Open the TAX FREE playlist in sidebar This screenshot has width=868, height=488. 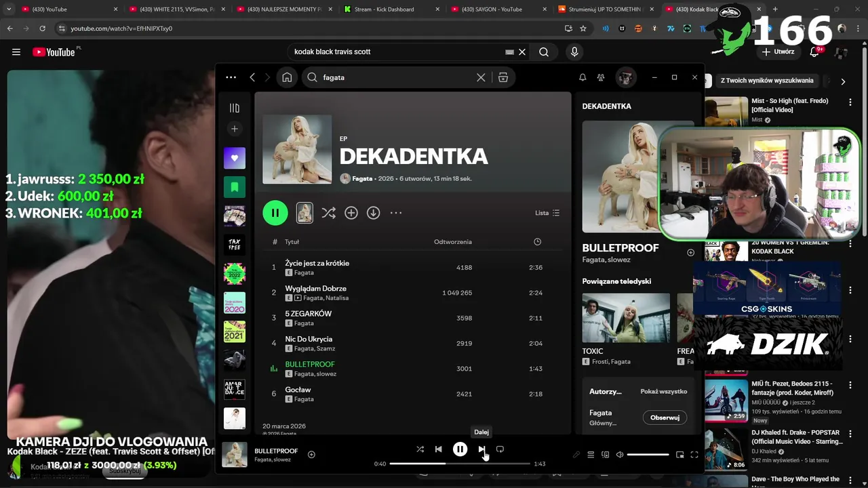[235, 245]
